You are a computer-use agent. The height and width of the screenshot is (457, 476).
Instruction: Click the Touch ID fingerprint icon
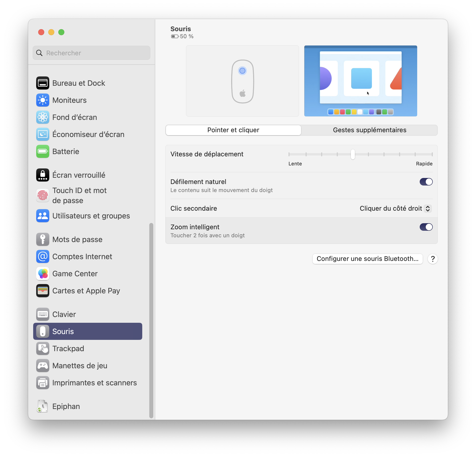[43, 196]
